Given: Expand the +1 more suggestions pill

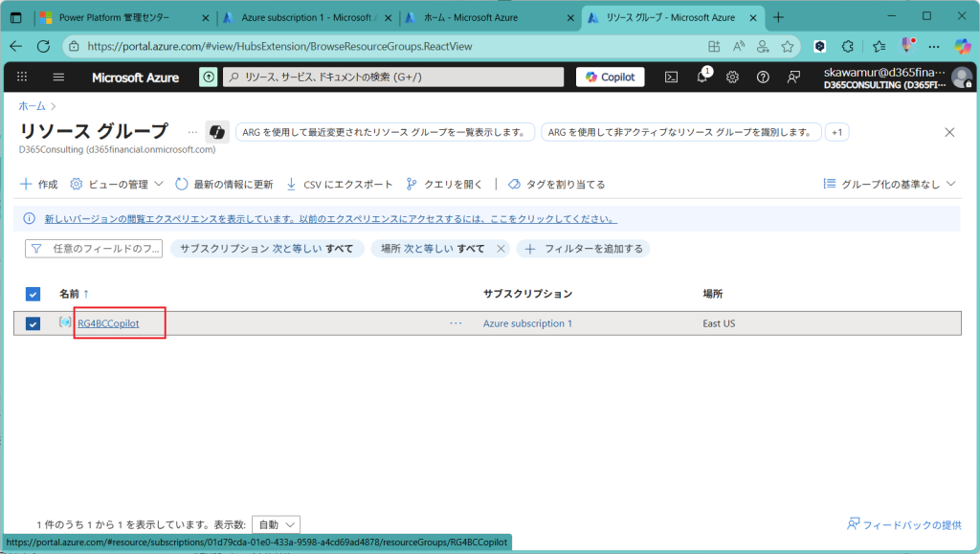Looking at the screenshot, I should pyautogui.click(x=836, y=132).
